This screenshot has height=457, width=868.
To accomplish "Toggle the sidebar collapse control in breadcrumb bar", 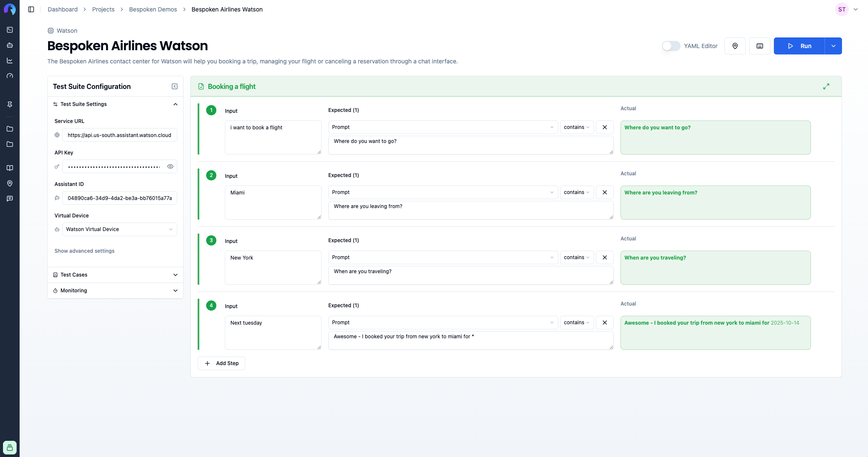I will coord(30,9).
